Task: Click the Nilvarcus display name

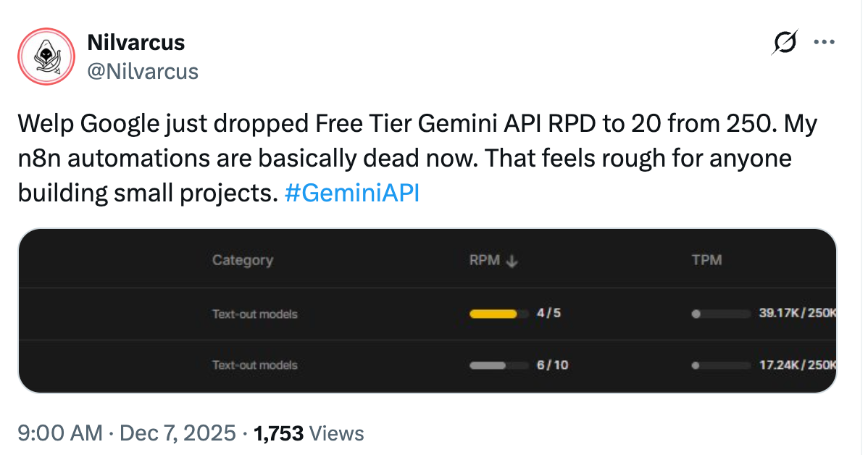Action: (x=135, y=43)
